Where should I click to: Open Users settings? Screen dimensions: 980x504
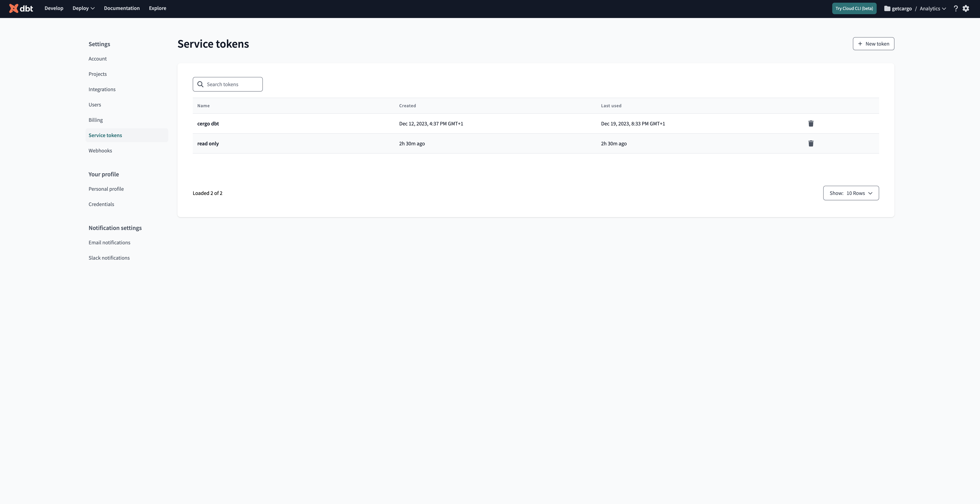[x=95, y=105]
